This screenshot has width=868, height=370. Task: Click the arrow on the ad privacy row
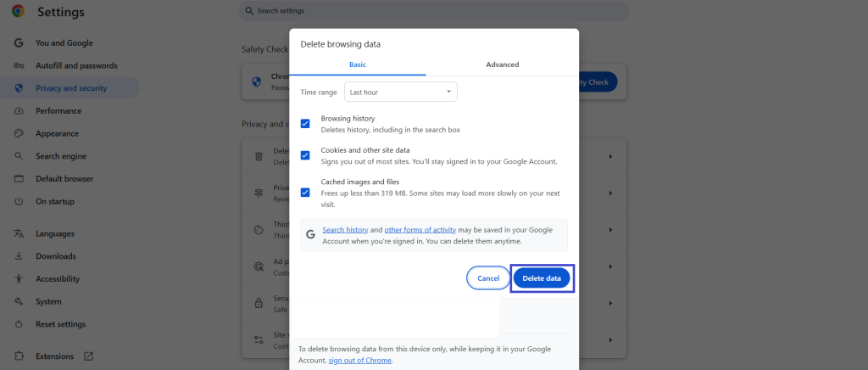coord(610,266)
